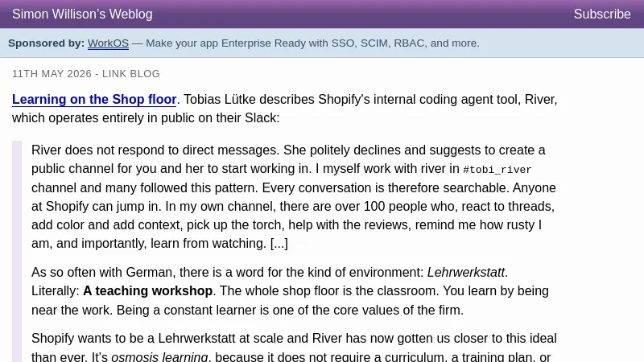The width and height of the screenshot is (644, 362).
Task: Click the 11TH MAY 2026 date text
Action: 52,74
